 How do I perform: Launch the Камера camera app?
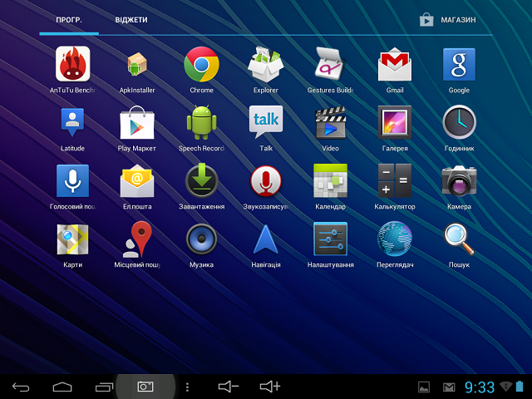(459, 181)
